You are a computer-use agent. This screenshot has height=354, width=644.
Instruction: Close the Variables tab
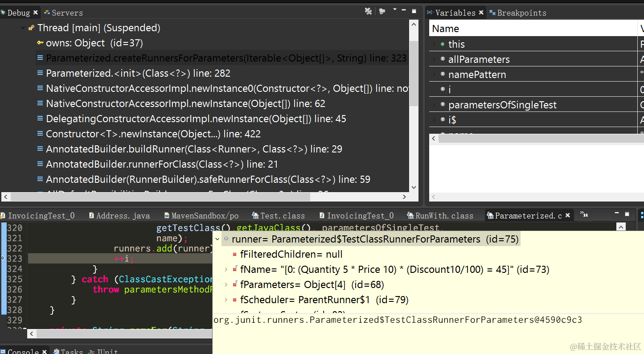(481, 12)
